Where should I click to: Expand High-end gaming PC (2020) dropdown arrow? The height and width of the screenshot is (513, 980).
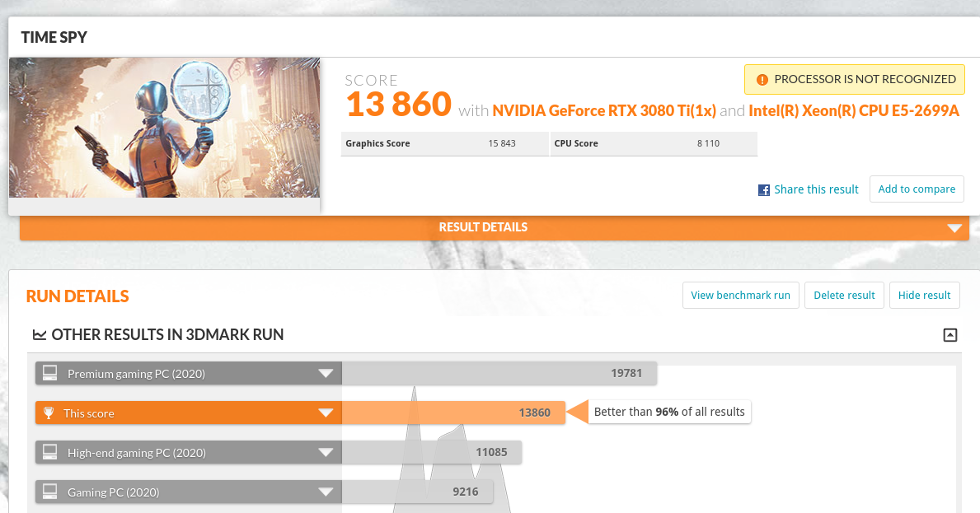coord(326,453)
